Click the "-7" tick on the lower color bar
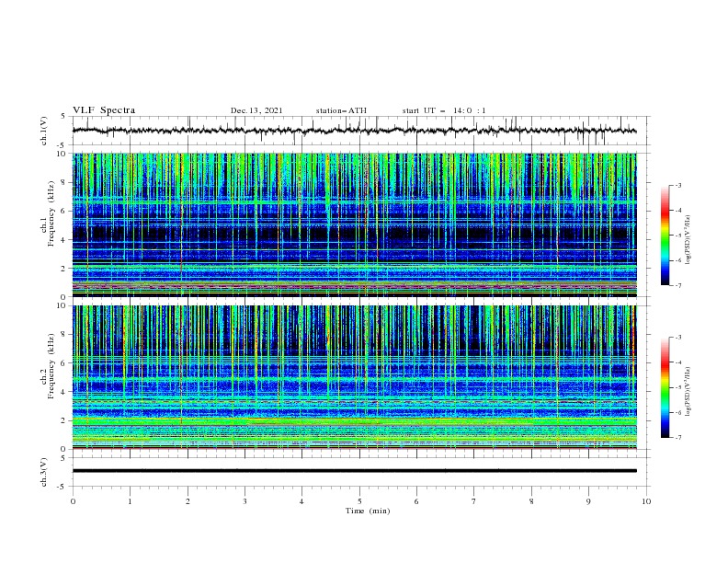728x563 pixels. point(678,438)
